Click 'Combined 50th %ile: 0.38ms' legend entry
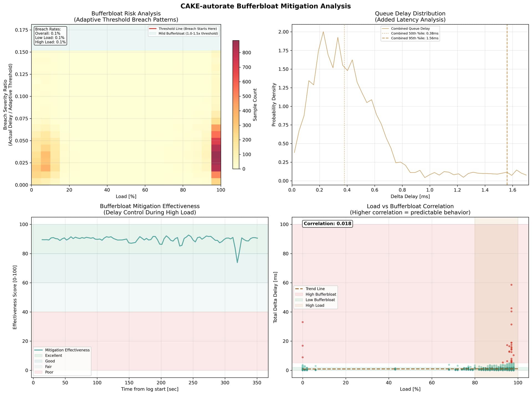 [x=410, y=33]
